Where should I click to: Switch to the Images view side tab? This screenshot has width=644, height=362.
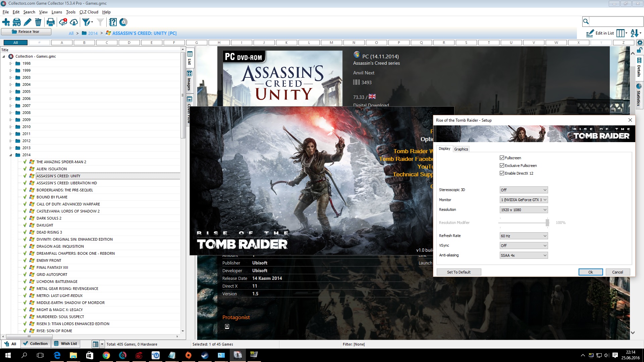tap(190, 80)
